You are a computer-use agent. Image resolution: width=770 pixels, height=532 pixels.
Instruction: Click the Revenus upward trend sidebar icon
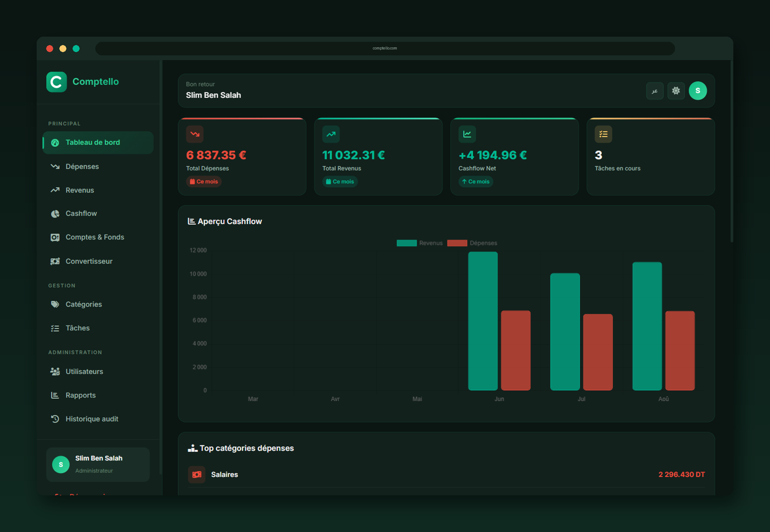pyautogui.click(x=55, y=190)
